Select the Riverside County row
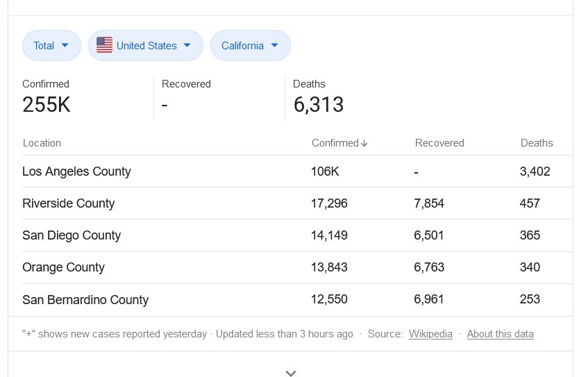The image size is (588, 377). [297, 203]
